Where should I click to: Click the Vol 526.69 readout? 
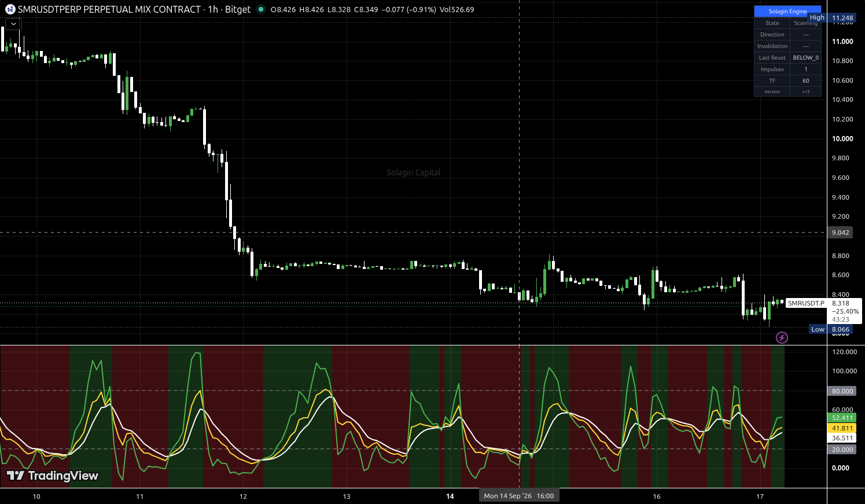(x=457, y=10)
